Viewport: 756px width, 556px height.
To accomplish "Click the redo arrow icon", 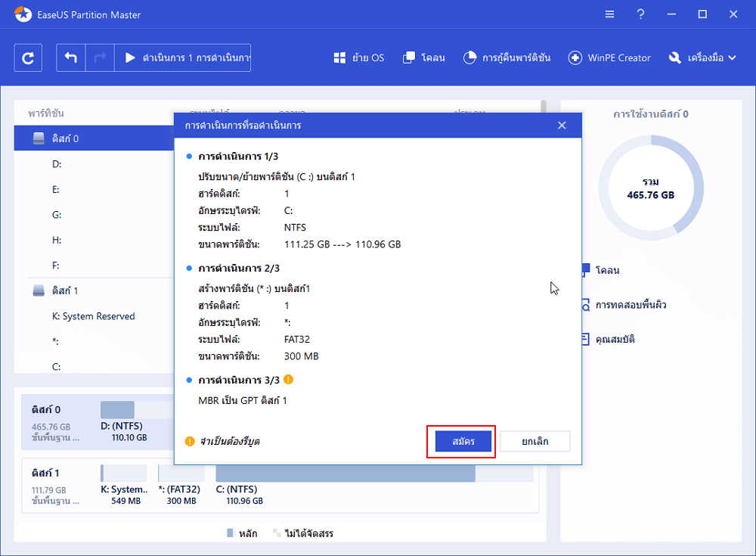I will point(100,58).
